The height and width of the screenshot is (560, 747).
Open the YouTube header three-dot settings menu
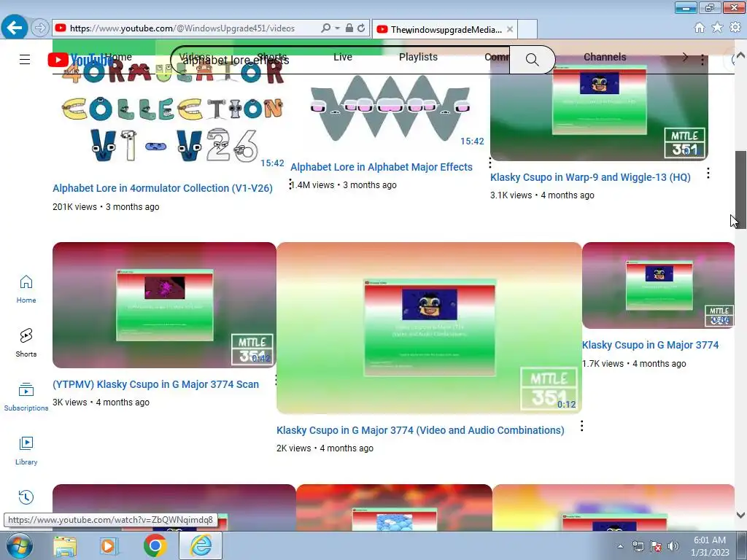[703, 60]
